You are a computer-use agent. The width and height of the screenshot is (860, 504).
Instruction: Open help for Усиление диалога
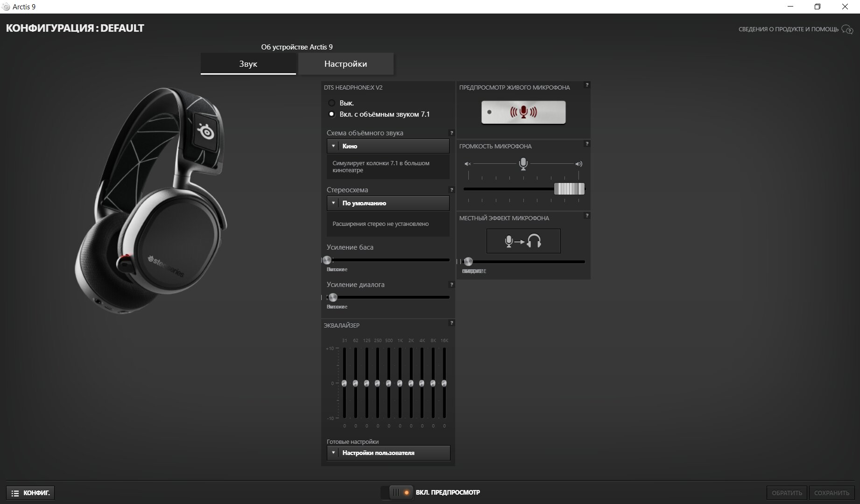click(451, 285)
